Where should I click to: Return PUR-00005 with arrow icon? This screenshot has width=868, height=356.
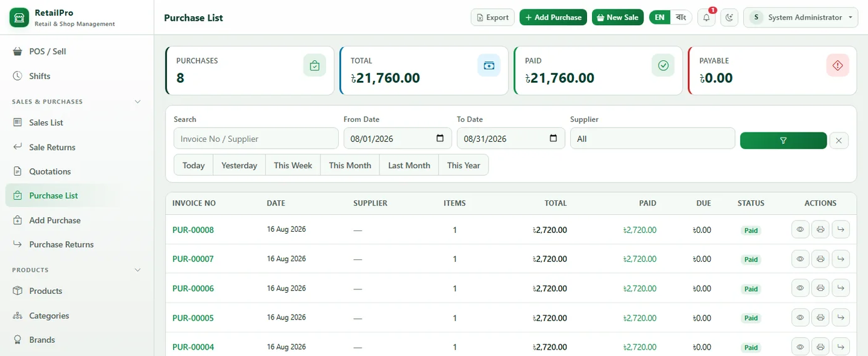840,318
